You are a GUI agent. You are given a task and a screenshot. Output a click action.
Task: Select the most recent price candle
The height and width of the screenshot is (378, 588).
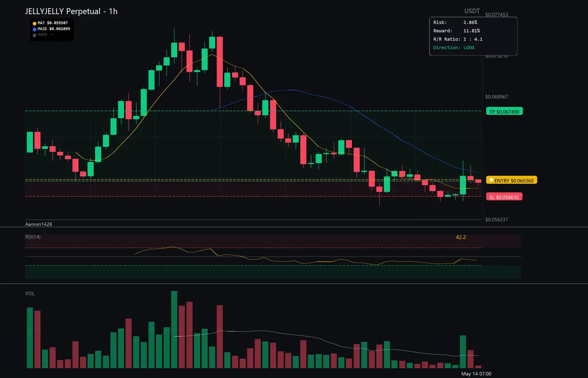click(478, 181)
